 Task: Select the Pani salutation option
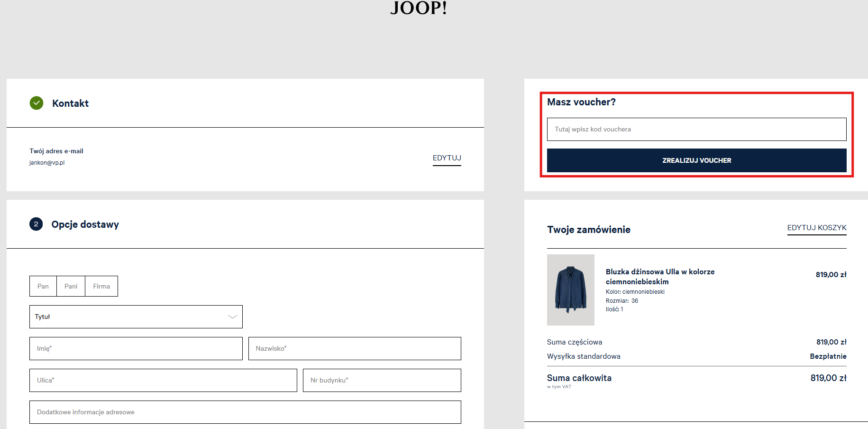[71, 286]
